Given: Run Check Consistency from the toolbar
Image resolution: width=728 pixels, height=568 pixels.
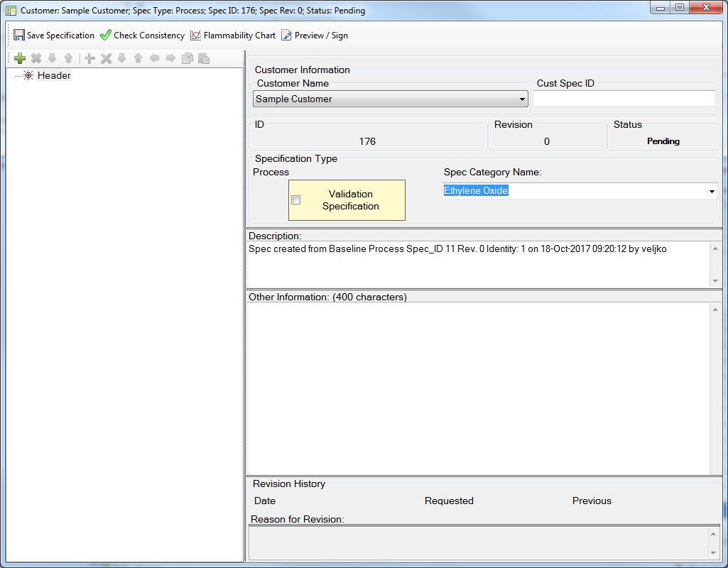Looking at the screenshot, I should [142, 35].
